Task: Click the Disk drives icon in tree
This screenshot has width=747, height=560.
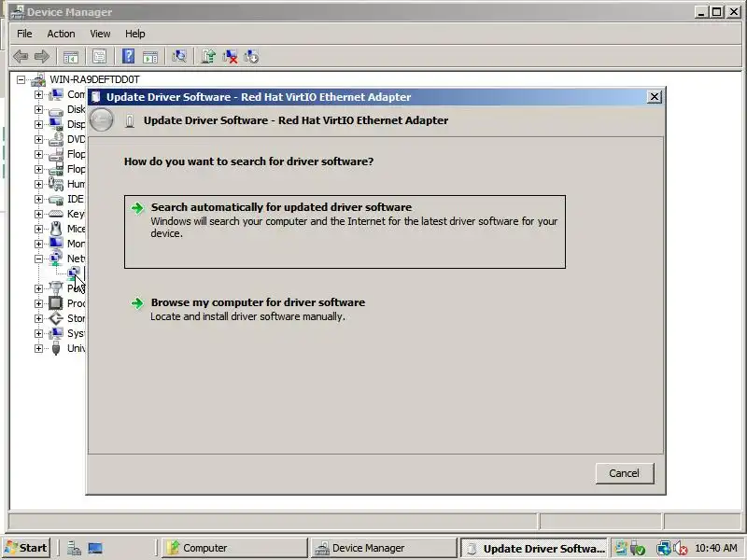Action: (x=56, y=110)
